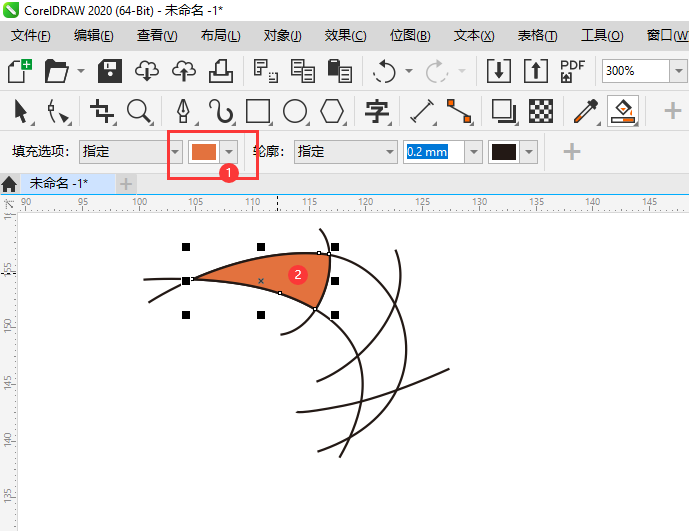The height and width of the screenshot is (531, 689).
Task: Select the Dimension line tool
Action: tap(422, 111)
